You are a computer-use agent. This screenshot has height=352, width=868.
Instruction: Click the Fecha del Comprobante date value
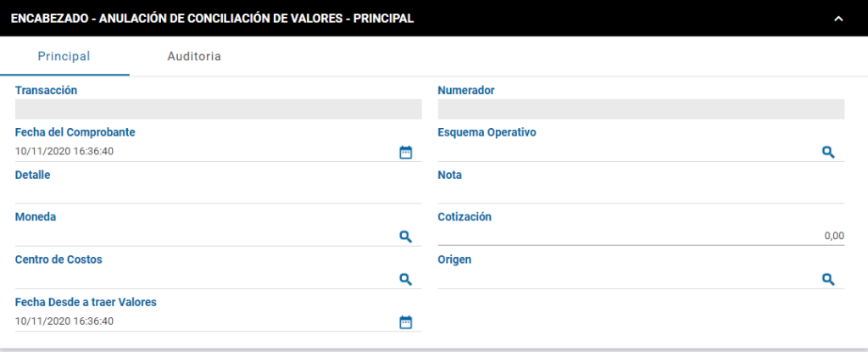coord(64,151)
